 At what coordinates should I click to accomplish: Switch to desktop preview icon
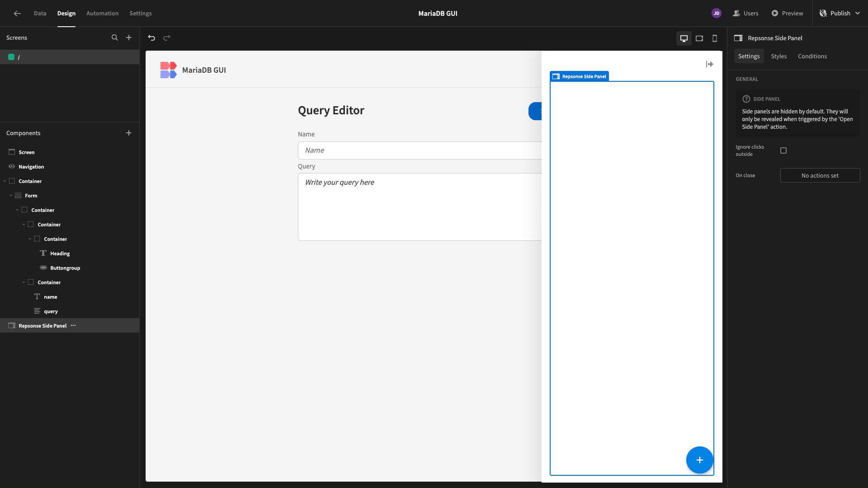pyautogui.click(x=684, y=38)
